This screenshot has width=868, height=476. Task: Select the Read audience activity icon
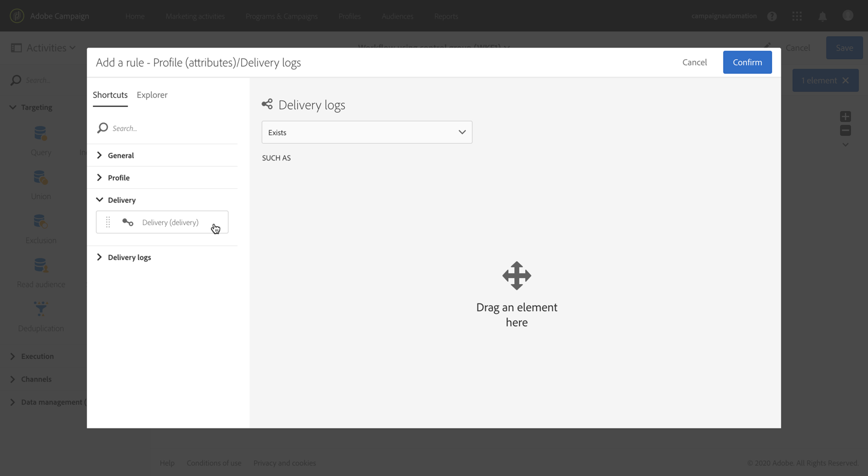pyautogui.click(x=41, y=265)
